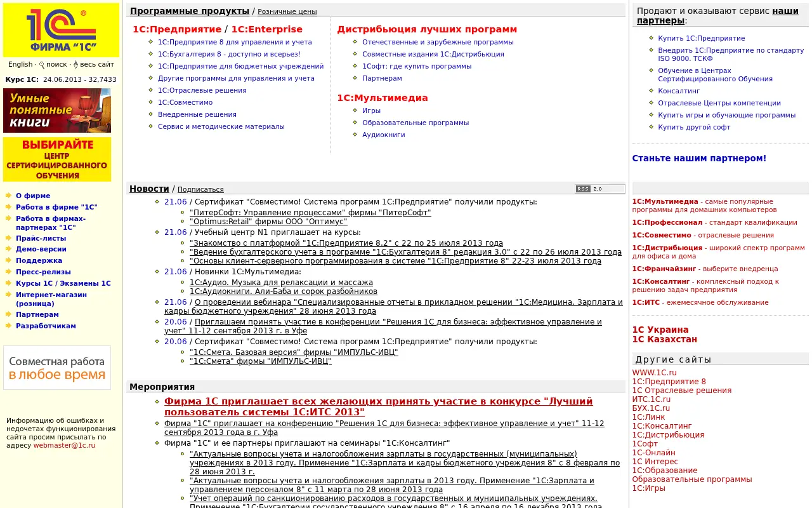Open the Розничные цены link

287,11
